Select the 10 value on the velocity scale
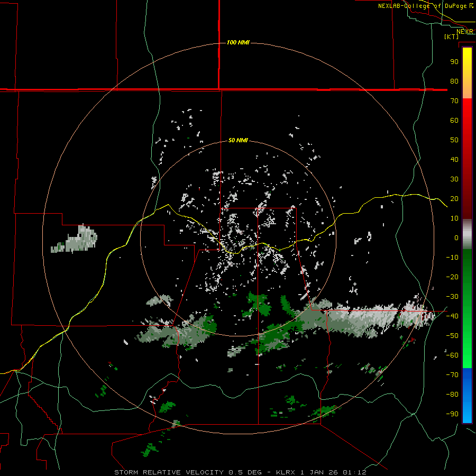 (454, 218)
